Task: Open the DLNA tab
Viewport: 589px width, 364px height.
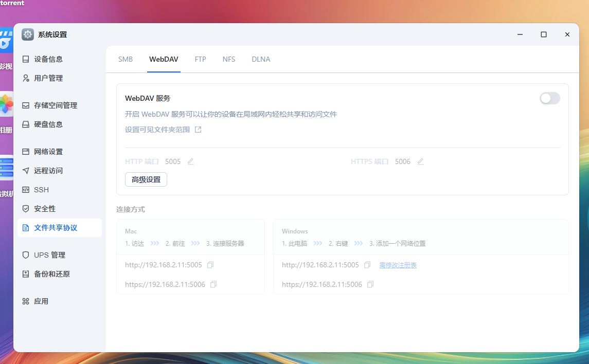Action: click(261, 59)
